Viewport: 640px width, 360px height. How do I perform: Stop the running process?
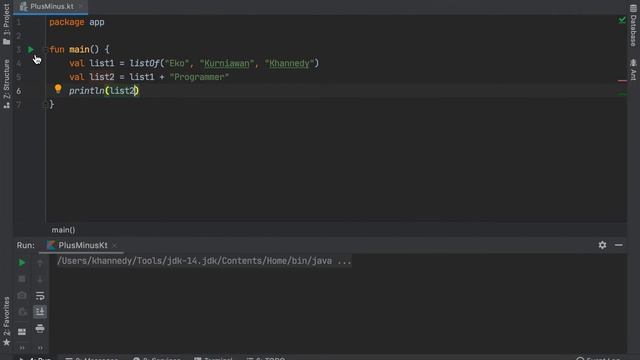click(22, 279)
